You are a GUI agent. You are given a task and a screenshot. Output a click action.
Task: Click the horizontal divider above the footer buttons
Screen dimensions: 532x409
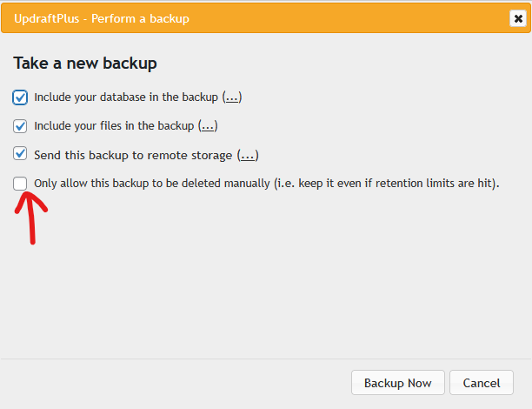266,358
